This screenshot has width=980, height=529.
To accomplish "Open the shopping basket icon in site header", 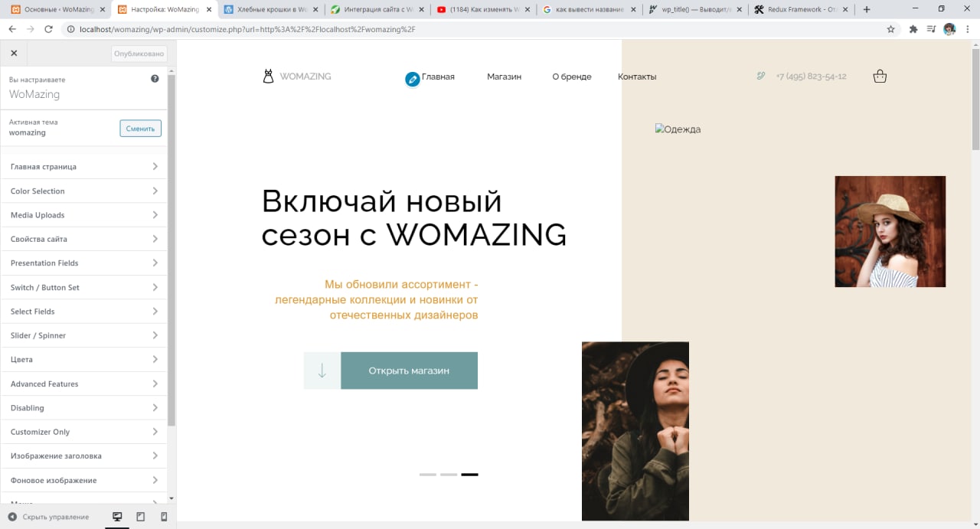I will (x=880, y=76).
